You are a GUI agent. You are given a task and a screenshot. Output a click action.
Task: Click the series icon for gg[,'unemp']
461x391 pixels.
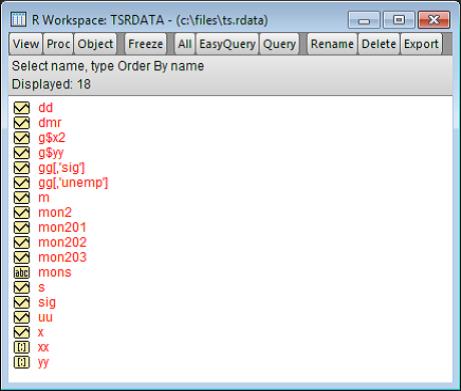pyautogui.click(x=22, y=183)
